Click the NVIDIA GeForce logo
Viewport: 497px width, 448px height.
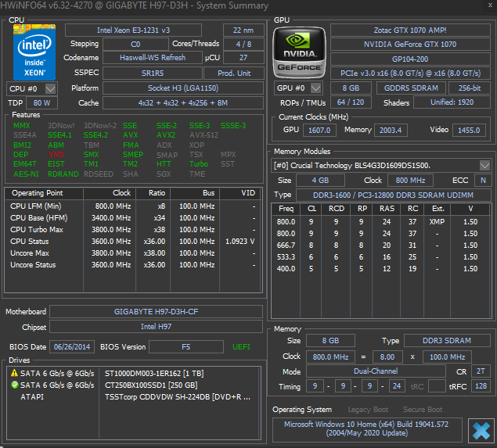(299, 52)
